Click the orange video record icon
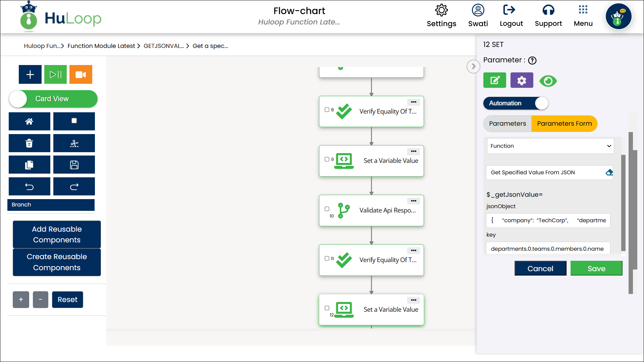The width and height of the screenshot is (644, 362). [80, 74]
